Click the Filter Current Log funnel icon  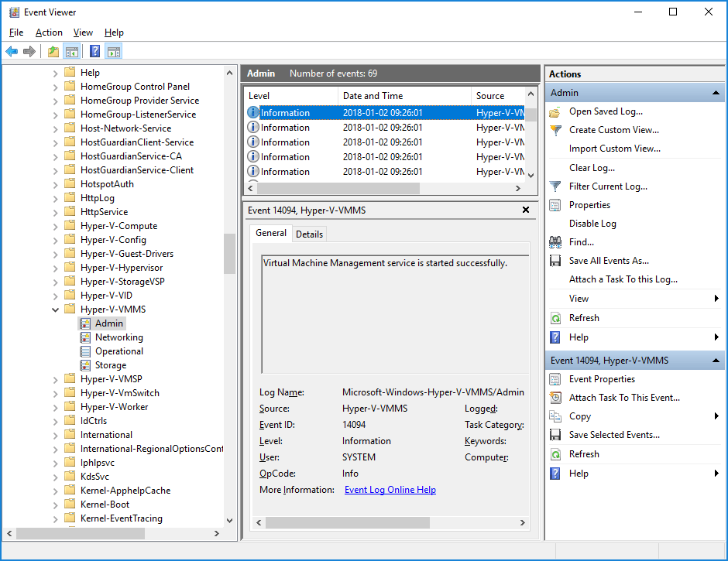pos(555,186)
